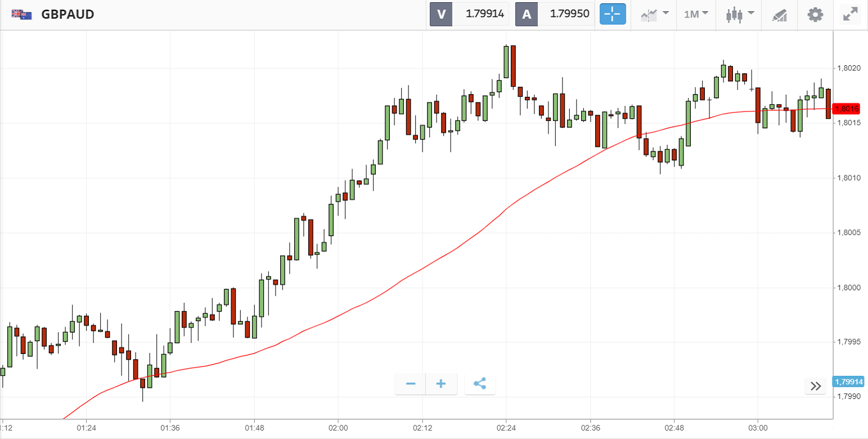
Task: Zoom out the chart with minus
Action: (x=411, y=384)
